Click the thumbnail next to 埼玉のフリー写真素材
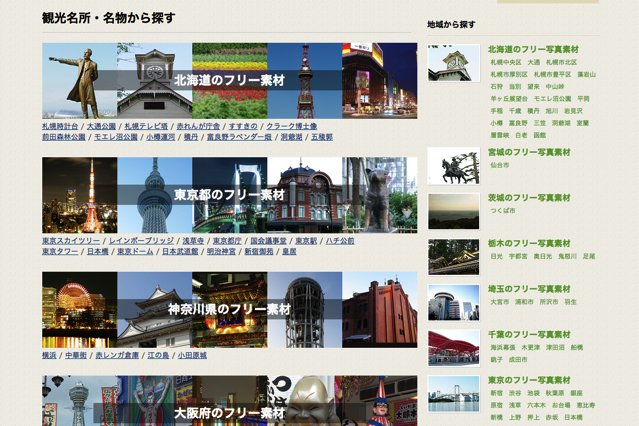 click(453, 303)
